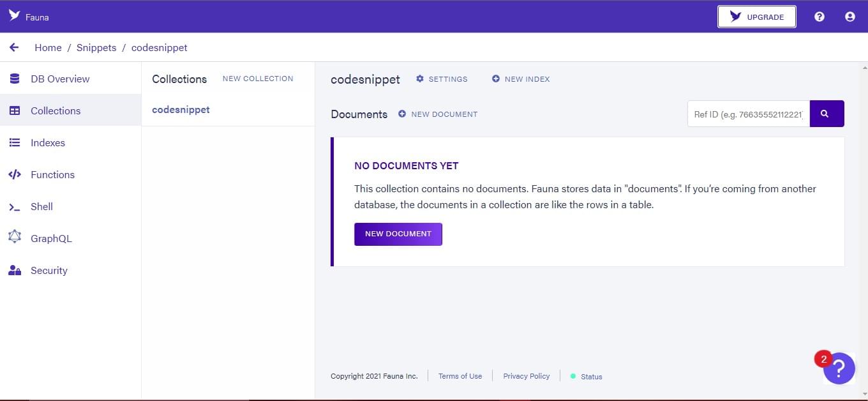868x401 pixels.
Task: Click the plus icon beside New Index
Action: (496, 79)
